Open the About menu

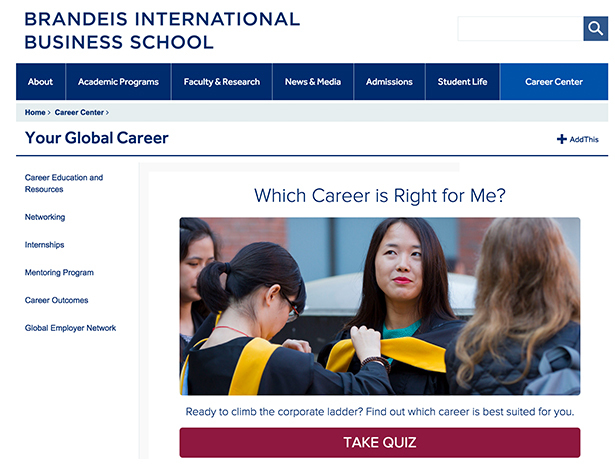[x=40, y=82]
